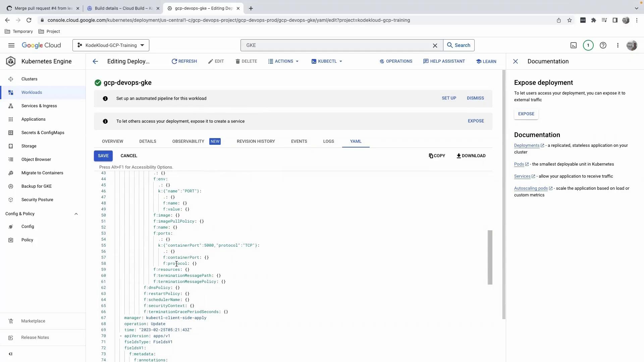Open Services & Ingress in the sidebar
Screen dimensions: 644x362
pos(39,106)
